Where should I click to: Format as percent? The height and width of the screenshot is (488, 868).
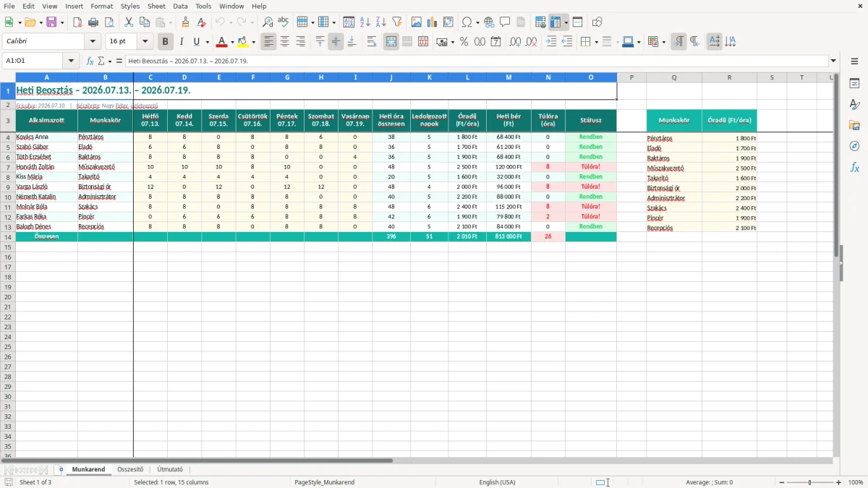coord(464,42)
